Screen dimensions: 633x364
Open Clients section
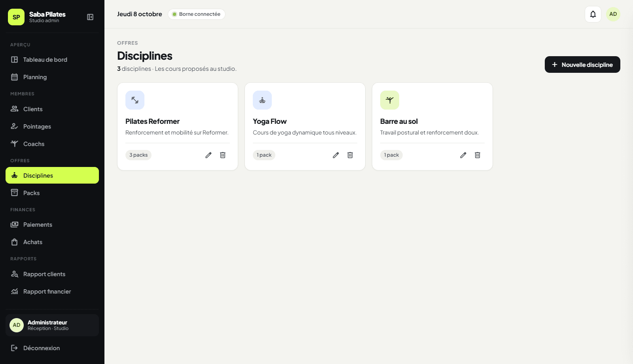[52, 109]
